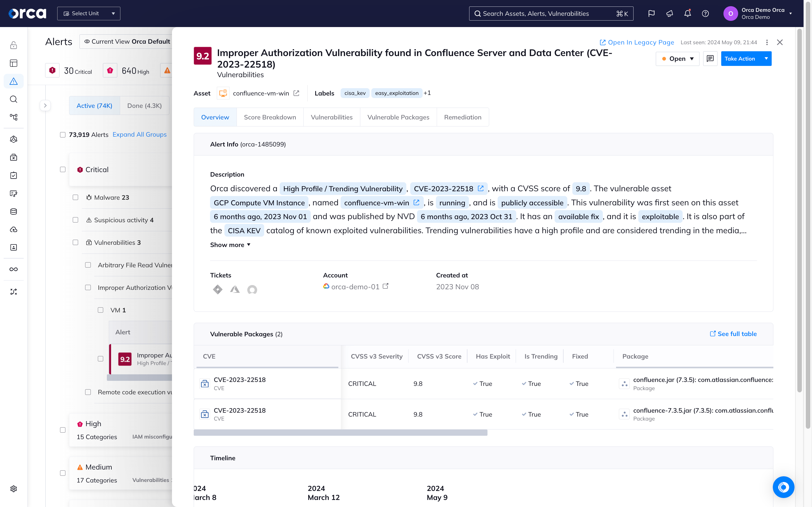The width and height of the screenshot is (812, 507).
Task: Open the Remediation tab
Action: 463,117
